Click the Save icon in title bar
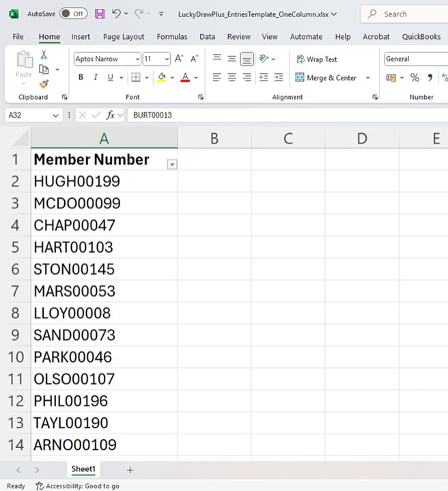 pos(100,14)
